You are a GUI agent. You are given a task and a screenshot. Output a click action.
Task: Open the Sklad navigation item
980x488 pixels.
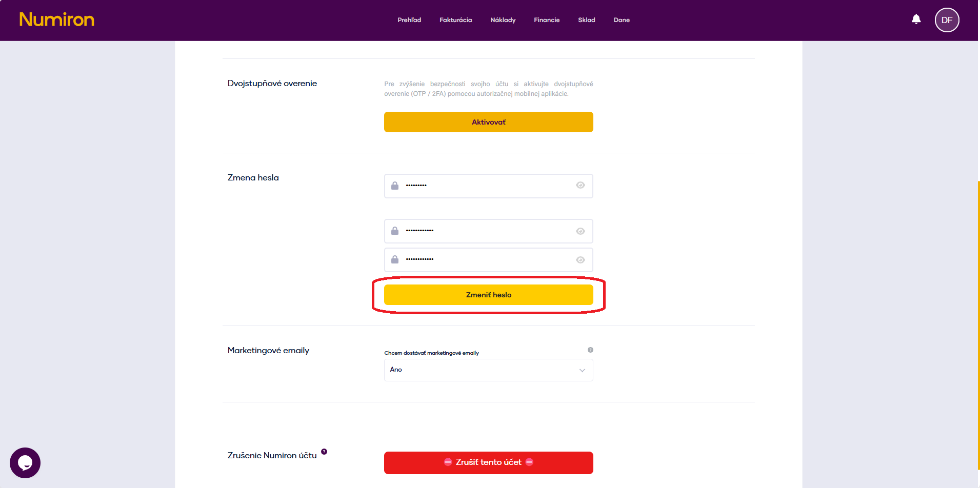click(586, 20)
